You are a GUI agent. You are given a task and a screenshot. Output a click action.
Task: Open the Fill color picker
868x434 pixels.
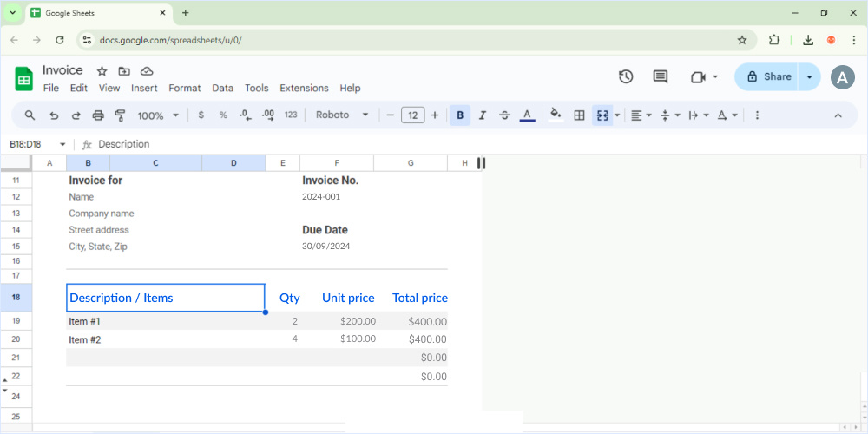(x=556, y=115)
